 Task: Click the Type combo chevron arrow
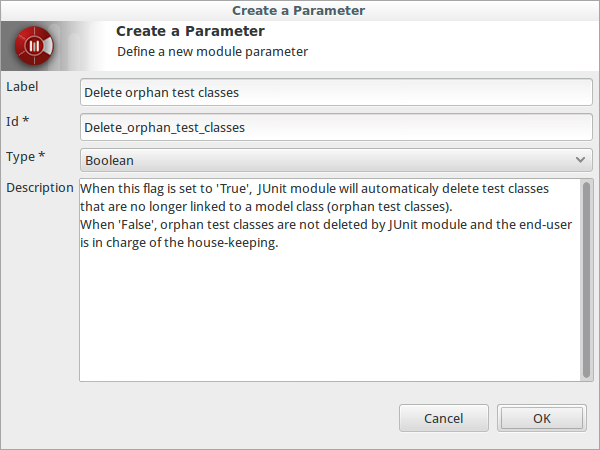[x=580, y=160]
